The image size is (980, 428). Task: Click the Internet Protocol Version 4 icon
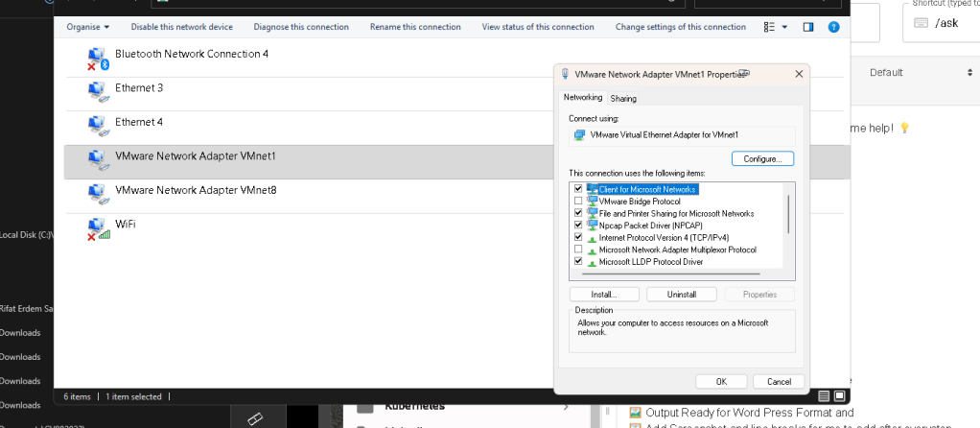click(x=593, y=238)
